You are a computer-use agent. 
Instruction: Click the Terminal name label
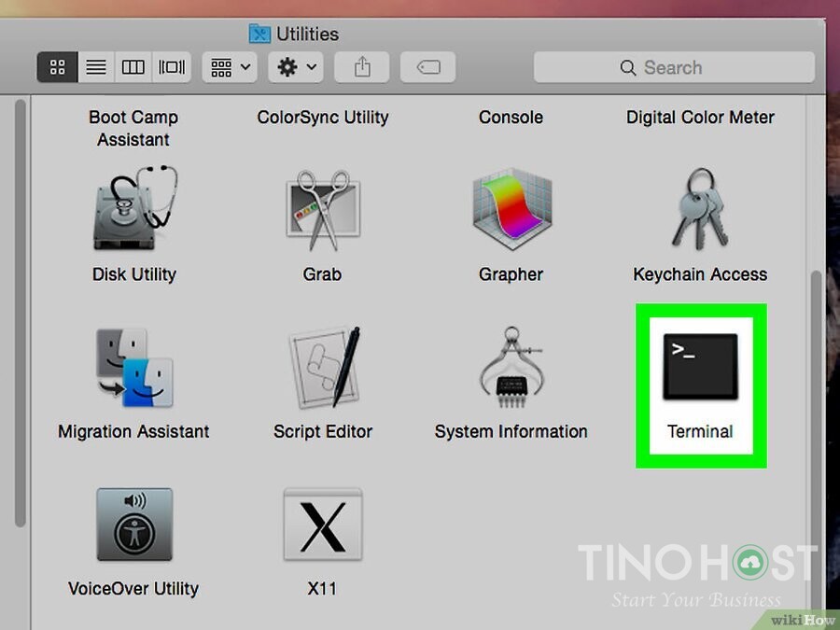[700, 432]
